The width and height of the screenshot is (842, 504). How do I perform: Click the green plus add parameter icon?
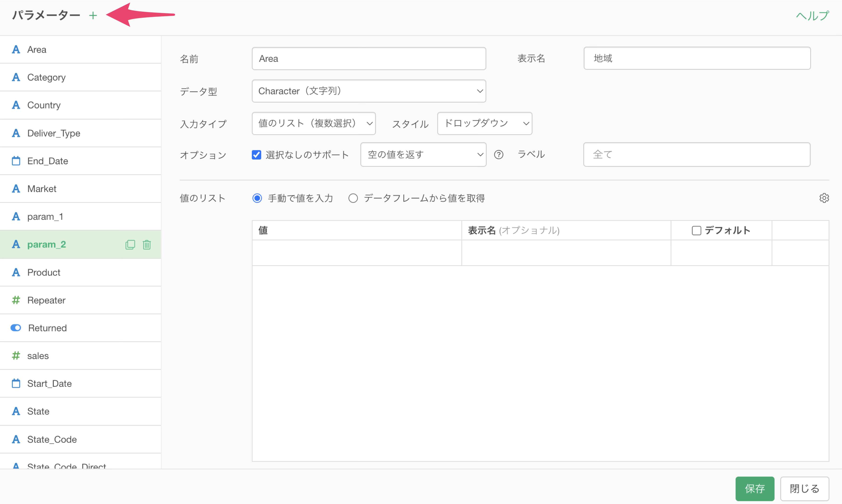pos(93,16)
